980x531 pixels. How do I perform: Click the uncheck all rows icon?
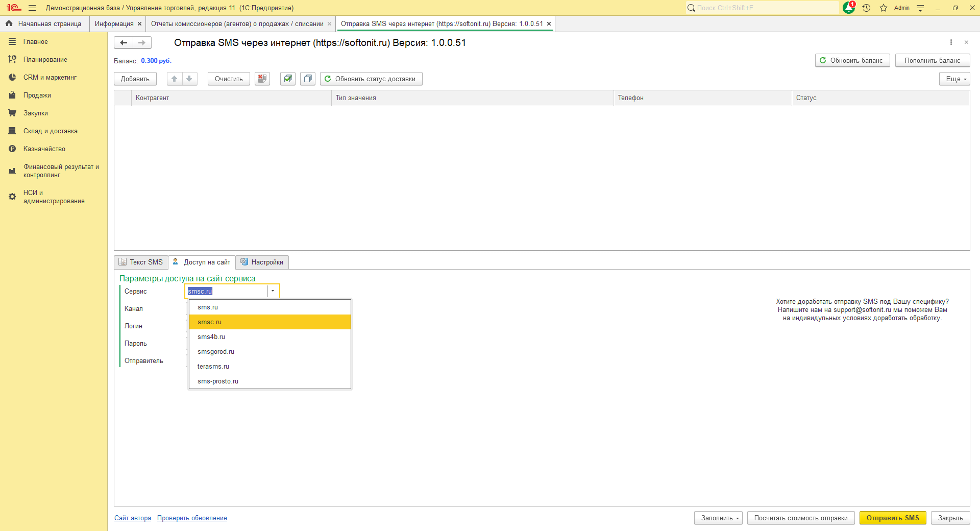click(308, 79)
